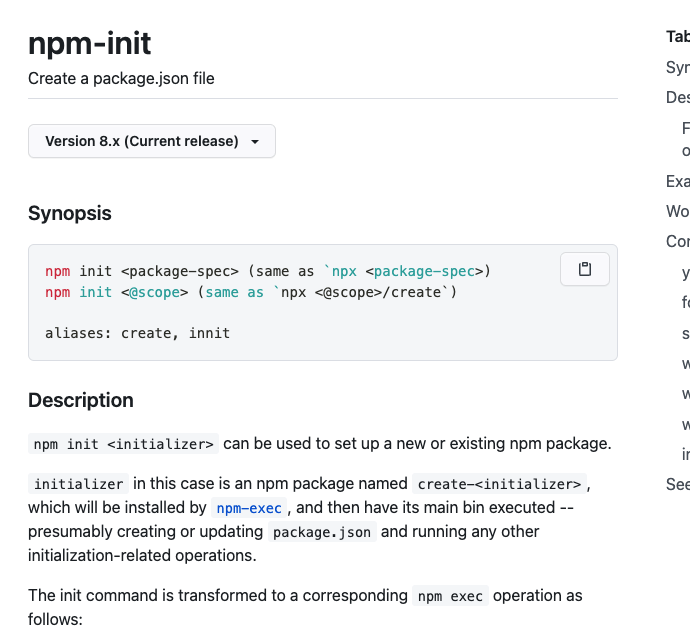
Task: Open the Version 8.x release dropdown
Action: coord(151,141)
